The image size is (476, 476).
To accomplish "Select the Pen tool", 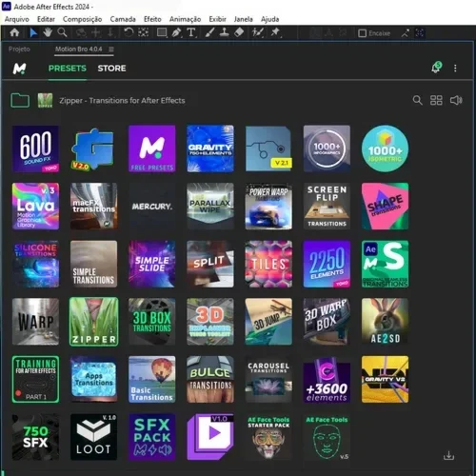I will (x=176, y=32).
